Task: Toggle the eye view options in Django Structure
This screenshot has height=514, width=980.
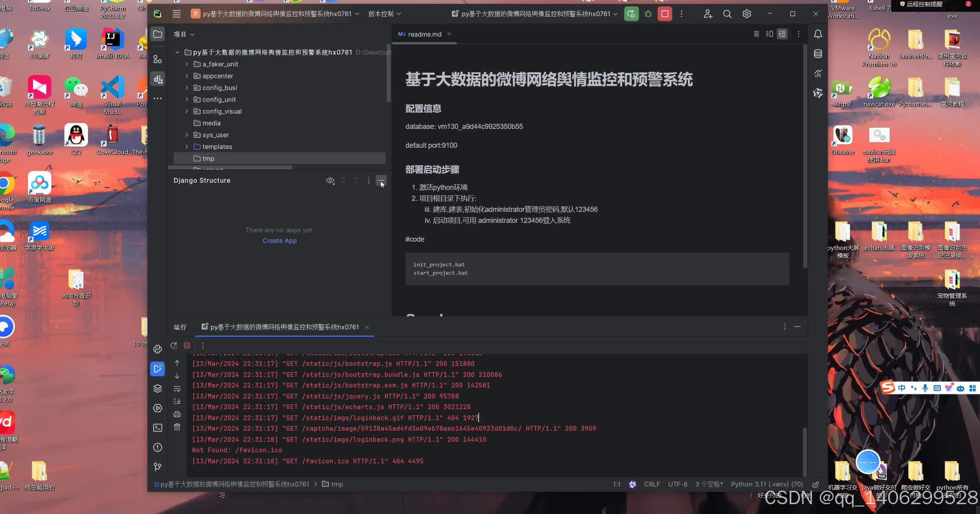Action: tap(330, 180)
